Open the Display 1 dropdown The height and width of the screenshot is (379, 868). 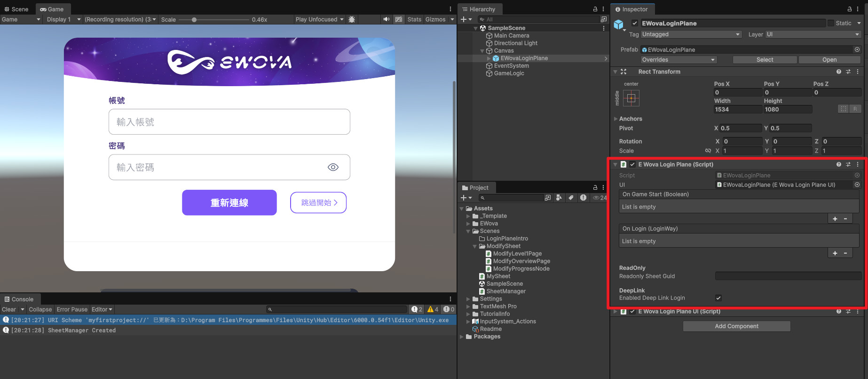pyautogui.click(x=63, y=19)
